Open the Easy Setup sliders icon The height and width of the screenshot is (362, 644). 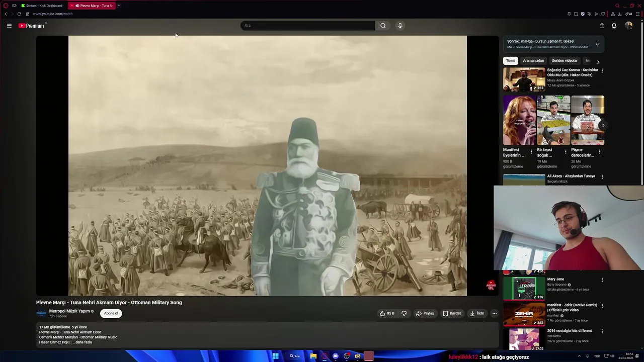[637, 14]
